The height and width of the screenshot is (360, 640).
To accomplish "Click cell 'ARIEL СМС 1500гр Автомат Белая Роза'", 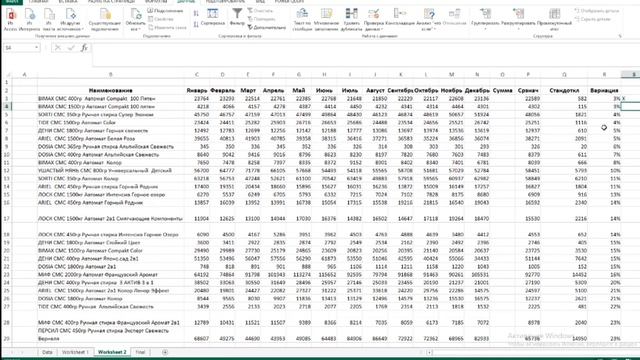I will point(111,138).
